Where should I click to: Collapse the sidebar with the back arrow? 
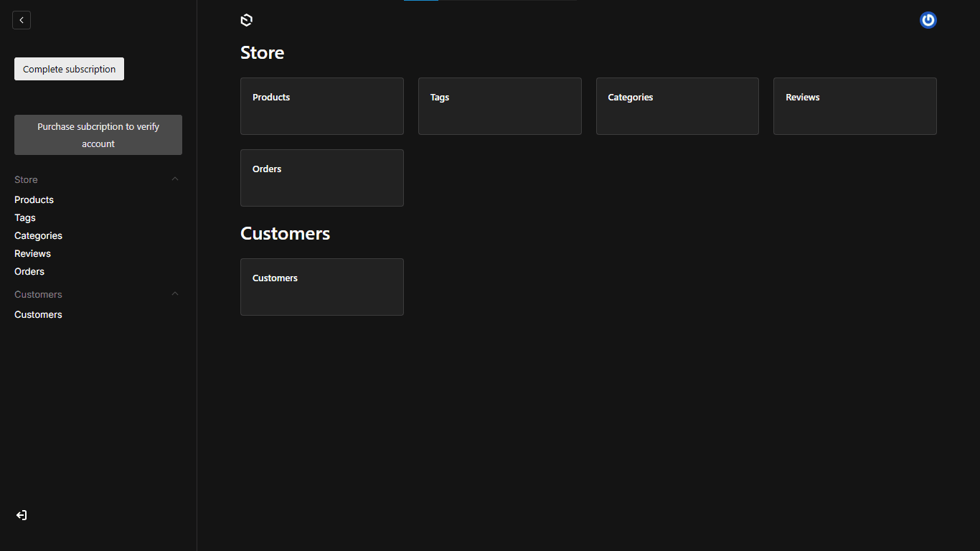tap(22, 20)
